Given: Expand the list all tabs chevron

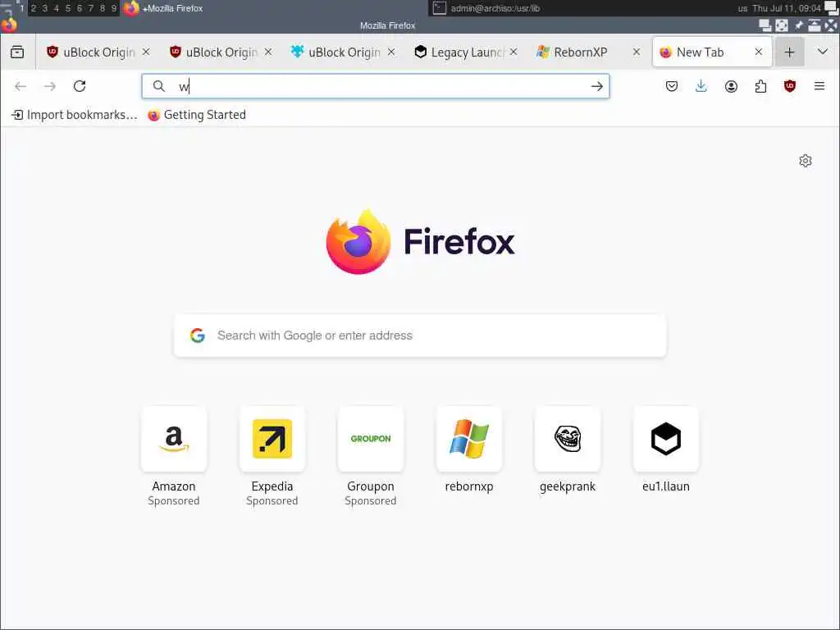Looking at the screenshot, I should coord(823,52).
